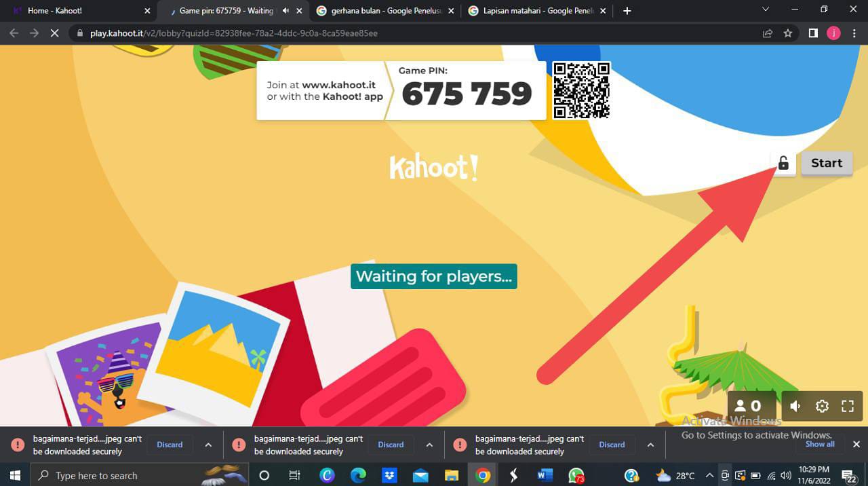868x486 pixels.
Task: Mute audio on Game pin tab
Action: click(285, 11)
